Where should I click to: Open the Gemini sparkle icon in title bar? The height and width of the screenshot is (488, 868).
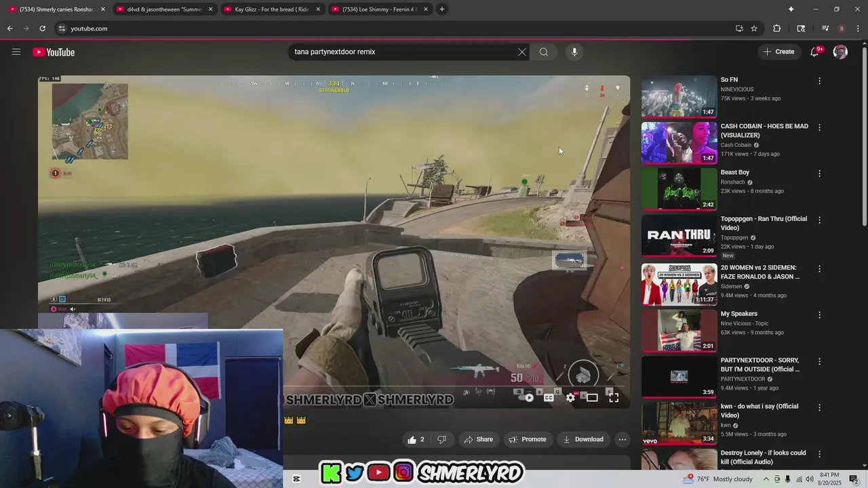pos(791,9)
